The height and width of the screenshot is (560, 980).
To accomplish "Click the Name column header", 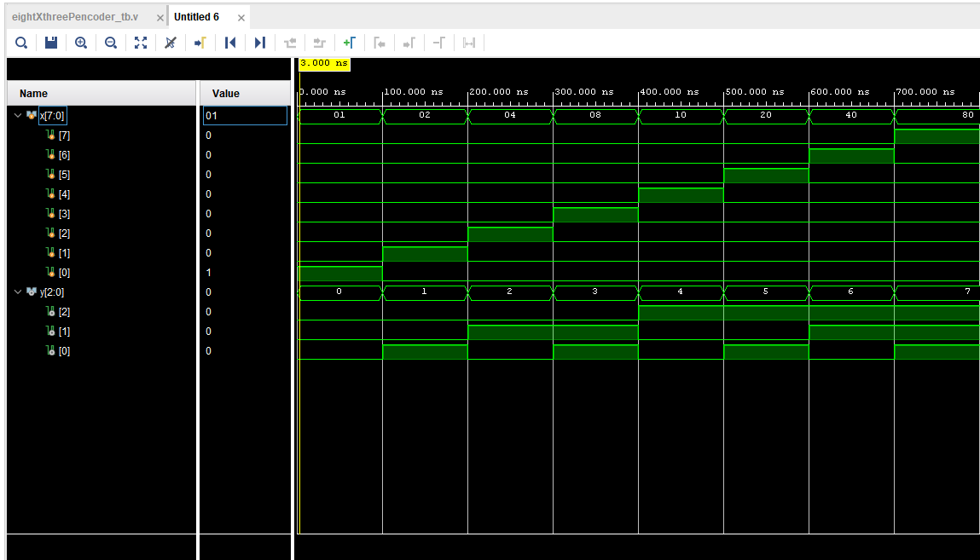I will [x=34, y=94].
